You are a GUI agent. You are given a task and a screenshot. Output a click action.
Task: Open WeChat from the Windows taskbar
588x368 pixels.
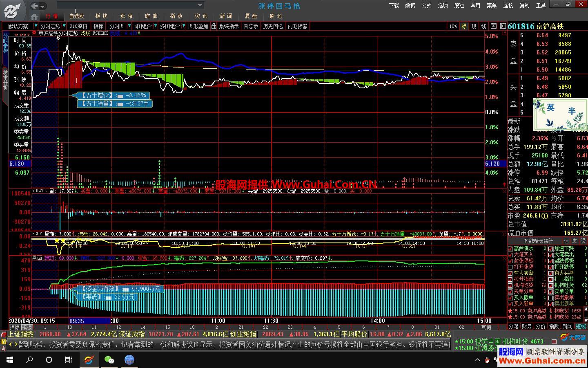click(109, 360)
